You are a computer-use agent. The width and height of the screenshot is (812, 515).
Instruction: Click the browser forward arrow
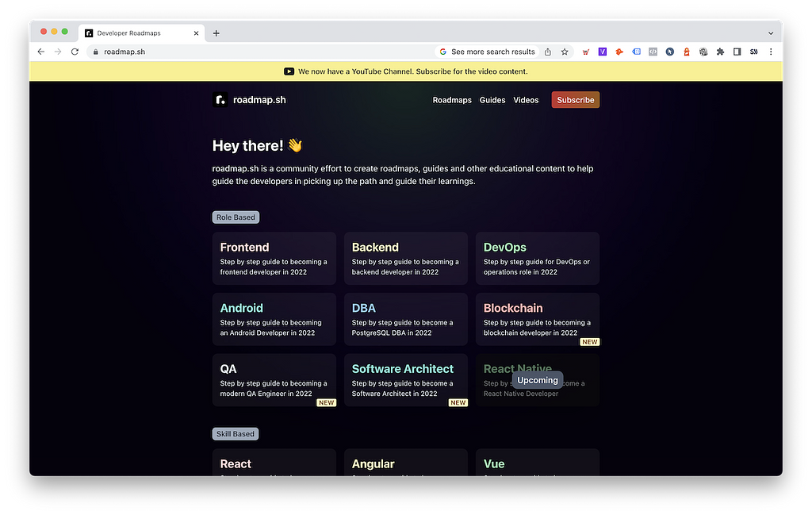(x=58, y=52)
